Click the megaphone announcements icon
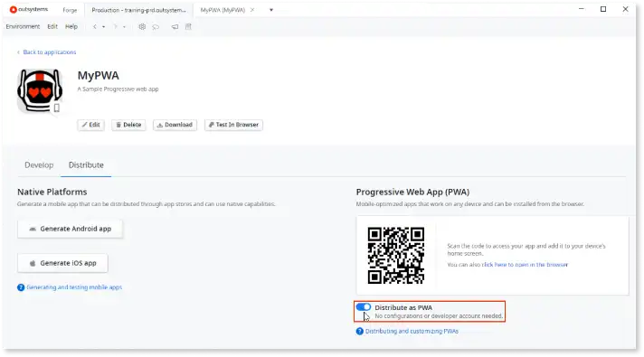644x357 pixels. [175, 27]
